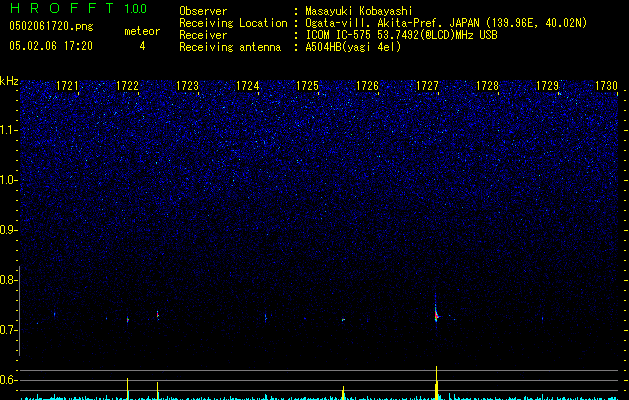Click the 1722 time axis marker
The width and height of the screenshot is (629, 400).
(x=127, y=86)
